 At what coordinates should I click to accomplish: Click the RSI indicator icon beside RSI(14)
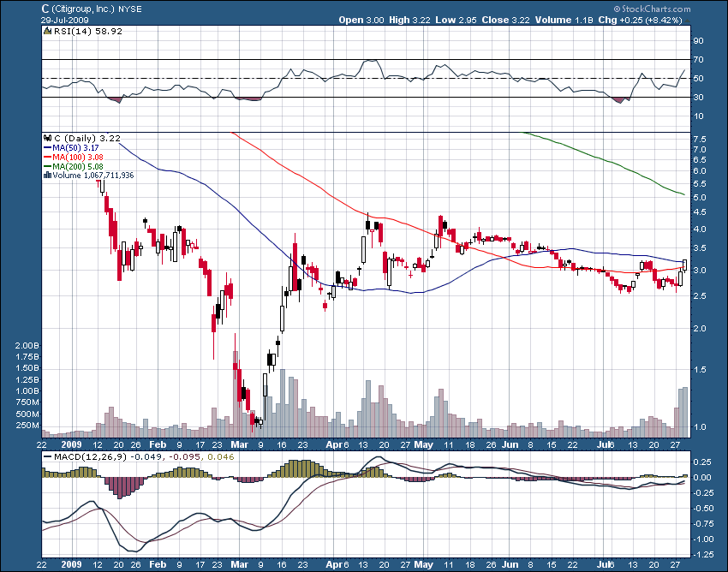(47, 31)
